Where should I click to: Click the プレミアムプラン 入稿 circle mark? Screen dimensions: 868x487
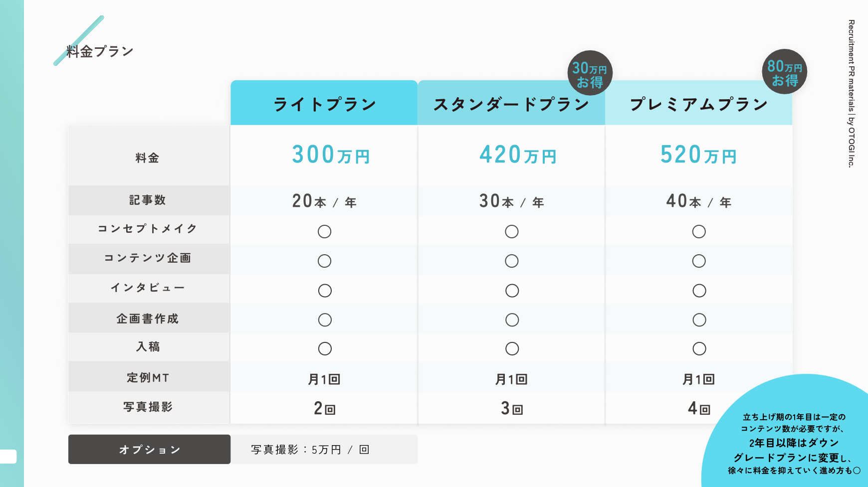(x=699, y=349)
